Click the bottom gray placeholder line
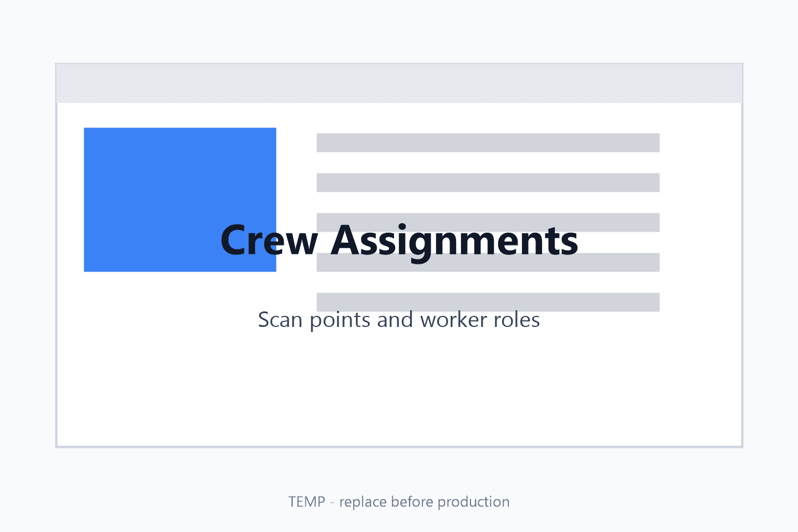This screenshot has width=798, height=532. tap(488, 302)
